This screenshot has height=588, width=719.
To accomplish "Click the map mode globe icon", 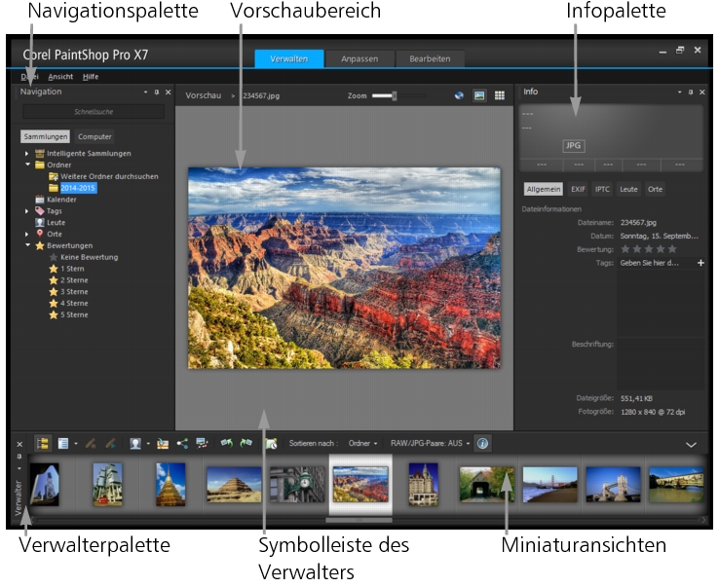I will [x=459, y=95].
